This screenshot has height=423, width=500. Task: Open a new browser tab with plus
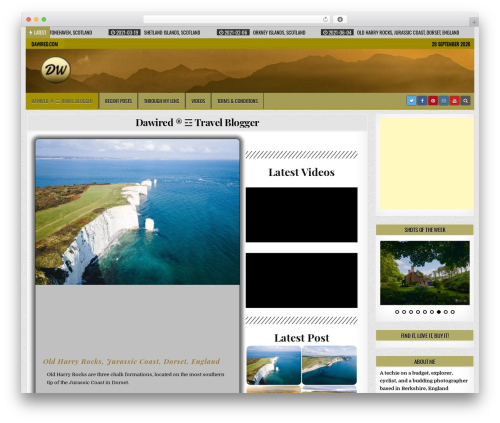pos(474,22)
